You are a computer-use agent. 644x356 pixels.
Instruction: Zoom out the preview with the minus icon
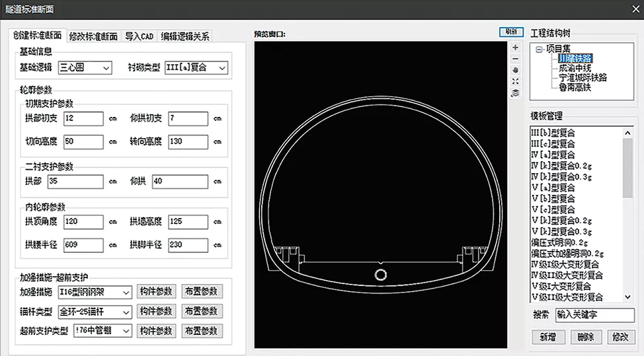click(x=516, y=59)
